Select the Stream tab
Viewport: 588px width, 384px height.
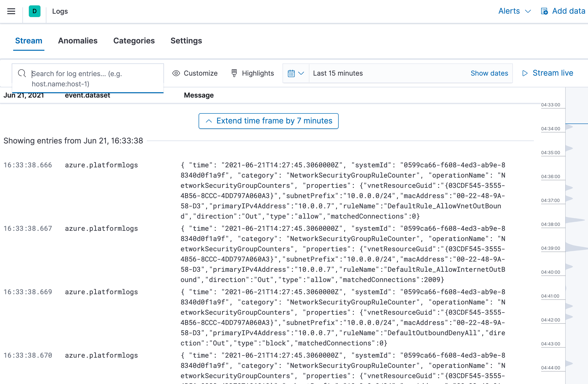pyautogui.click(x=29, y=41)
